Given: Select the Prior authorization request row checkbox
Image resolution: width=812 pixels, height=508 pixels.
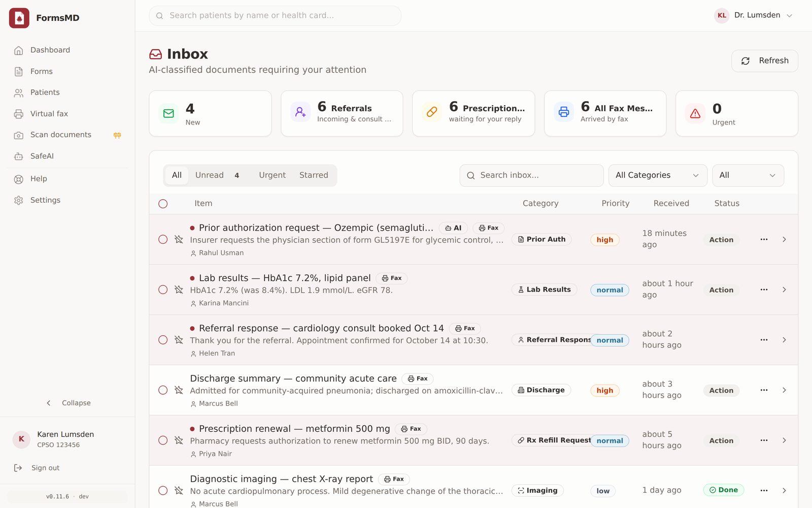Looking at the screenshot, I should [163, 239].
